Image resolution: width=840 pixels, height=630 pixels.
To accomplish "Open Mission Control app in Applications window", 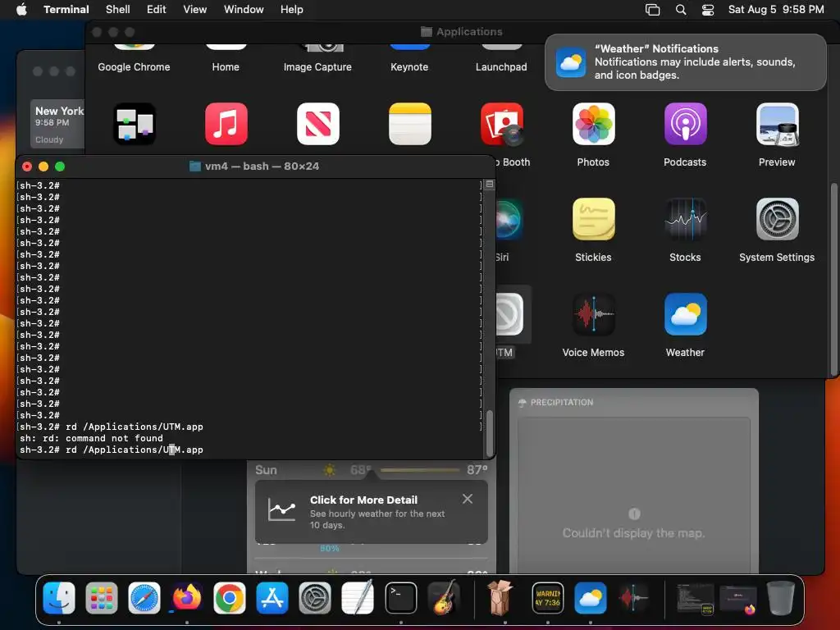I will [x=135, y=124].
